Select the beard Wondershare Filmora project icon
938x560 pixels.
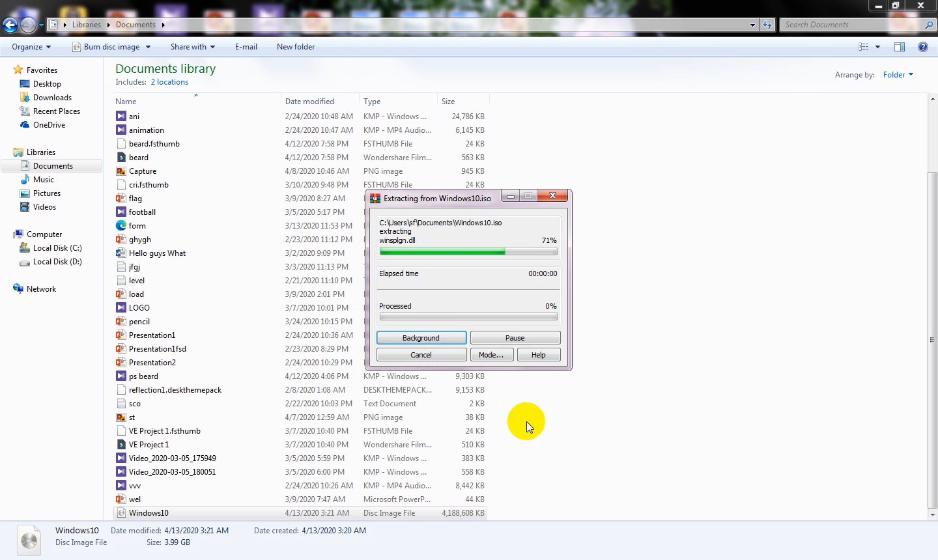click(x=121, y=158)
